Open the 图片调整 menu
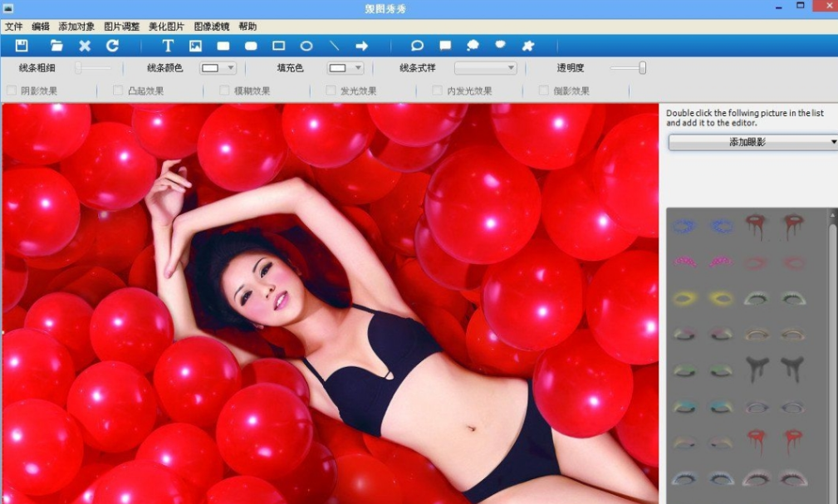The image size is (838, 504). tap(121, 27)
